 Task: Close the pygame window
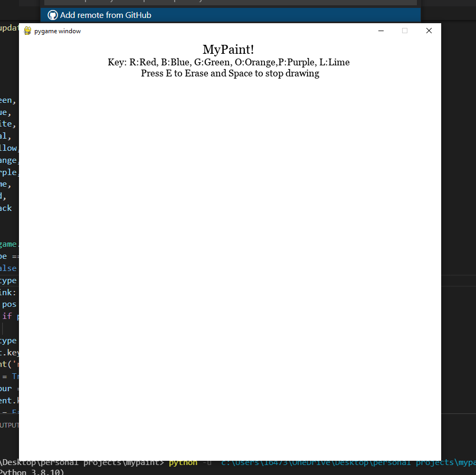click(x=429, y=31)
